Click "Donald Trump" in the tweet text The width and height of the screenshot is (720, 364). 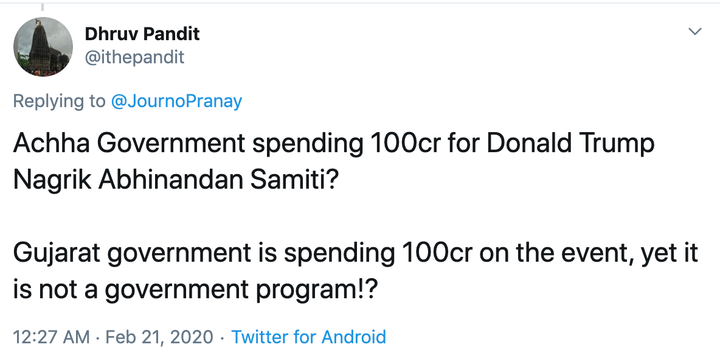click(570, 144)
